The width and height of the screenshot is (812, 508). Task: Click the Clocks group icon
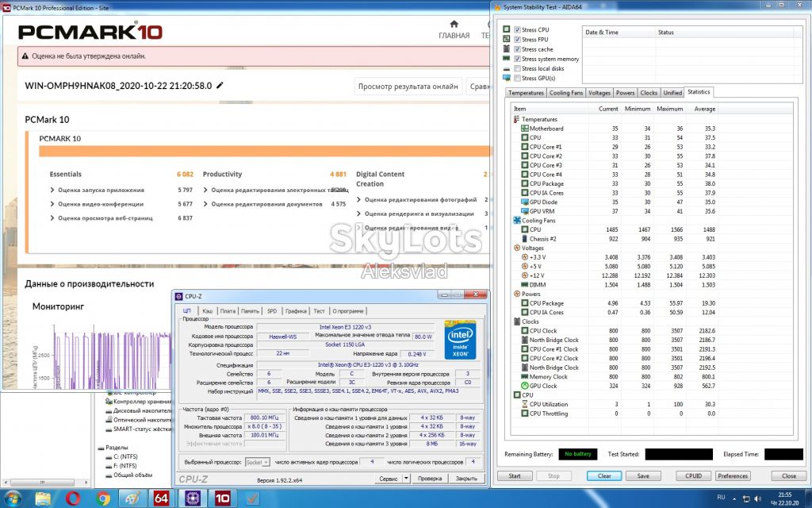[516, 321]
